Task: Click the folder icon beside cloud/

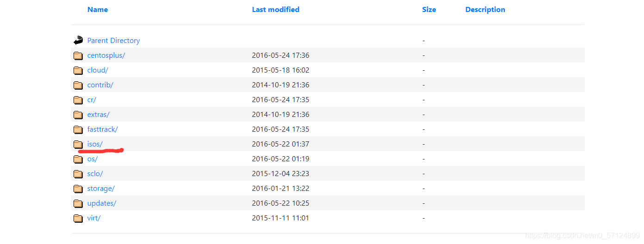Action: coord(78,70)
